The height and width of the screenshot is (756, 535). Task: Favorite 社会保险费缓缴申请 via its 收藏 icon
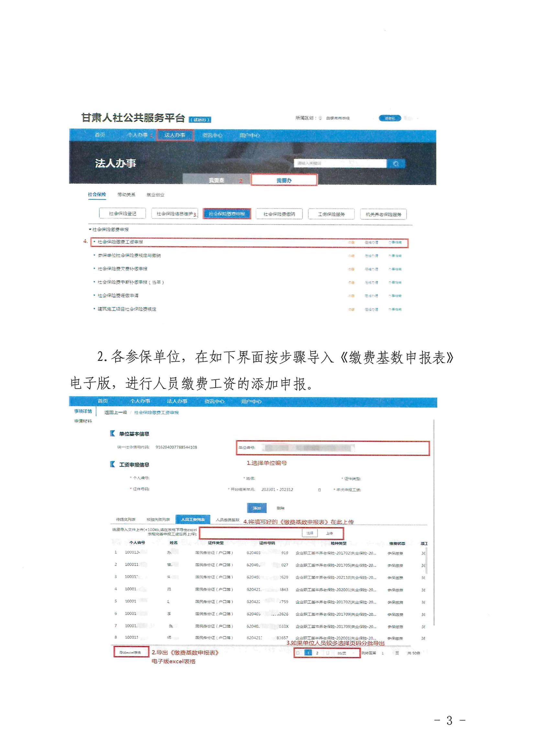[x=351, y=296]
